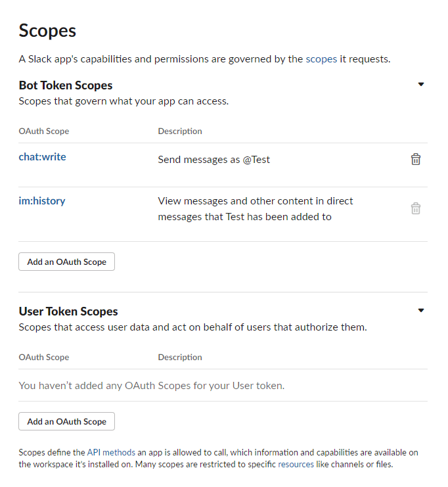Click OAuth Scope column header in User table
This screenshot has height=487, width=448.
click(x=44, y=357)
